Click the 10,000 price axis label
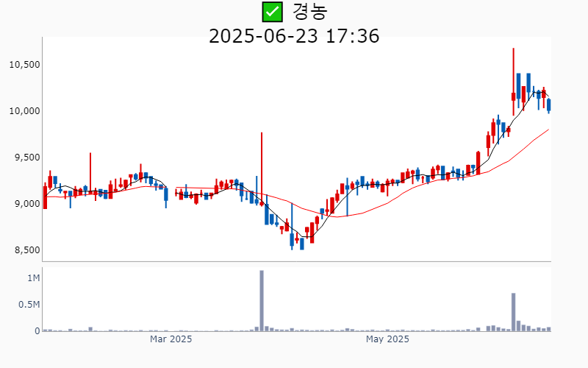Screen dimensions: 588x368 point(25,111)
